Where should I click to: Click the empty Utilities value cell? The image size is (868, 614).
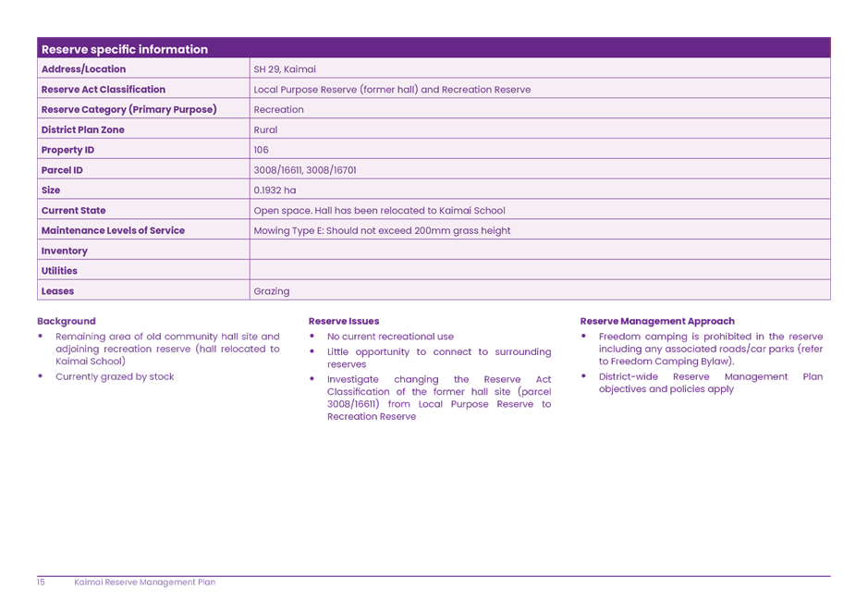540,271
